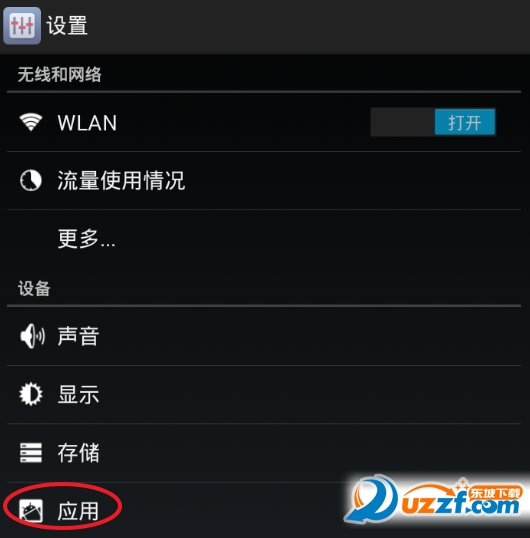Open the 显示 display settings
Image resolution: width=530 pixels, height=538 pixels.
[x=264, y=394]
